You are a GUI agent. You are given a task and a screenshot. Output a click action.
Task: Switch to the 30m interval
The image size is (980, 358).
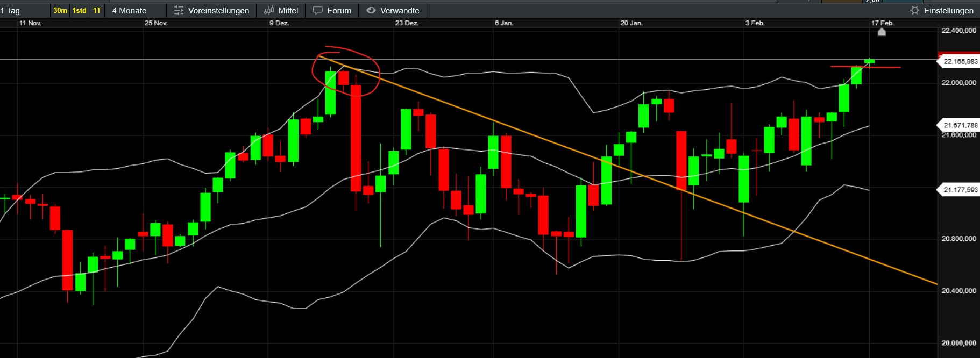point(60,10)
